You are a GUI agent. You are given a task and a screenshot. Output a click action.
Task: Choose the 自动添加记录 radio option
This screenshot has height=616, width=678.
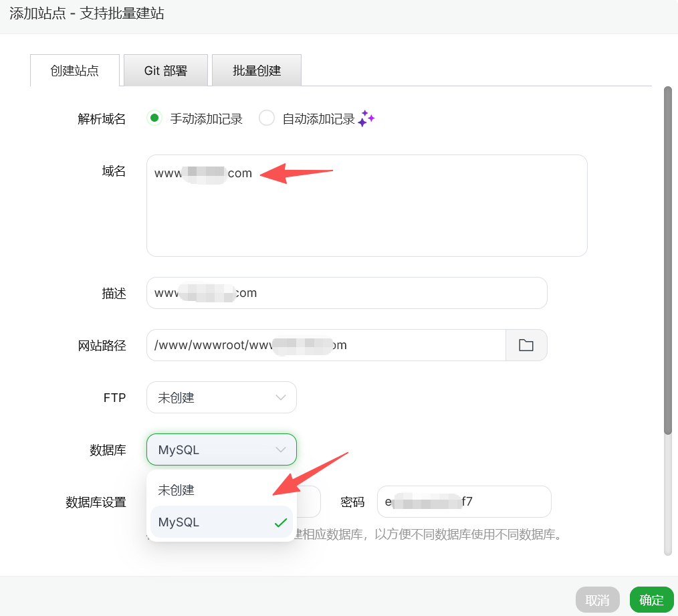point(267,118)
